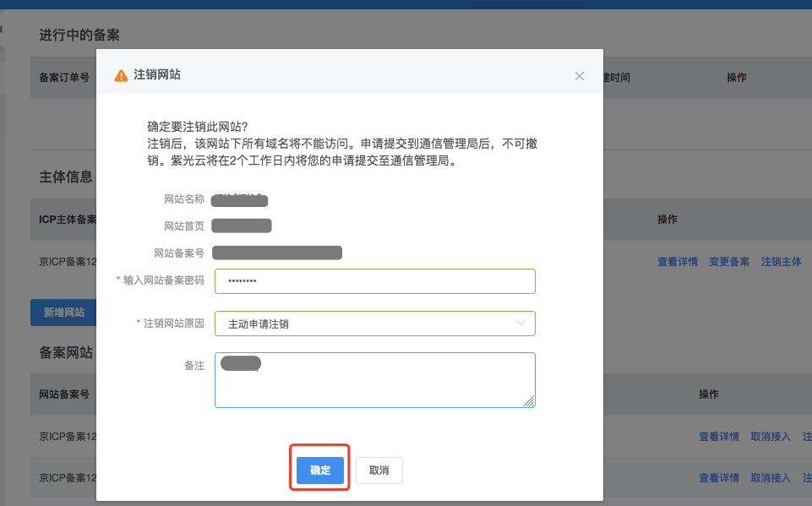Click the redacted 网站备案号 value
The height and width of the screenshot is (506, 812).
[277, 253]
